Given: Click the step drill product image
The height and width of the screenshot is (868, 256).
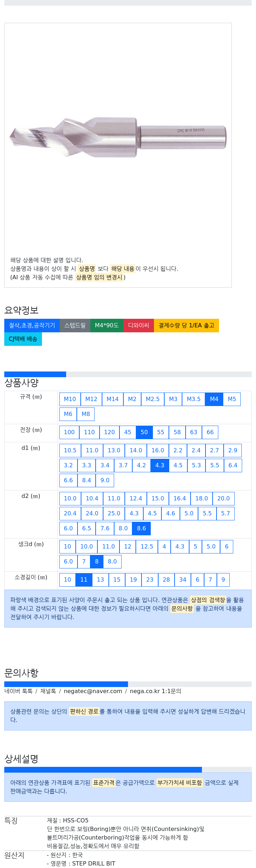Looking at the screenshot, I should point(118,137).
